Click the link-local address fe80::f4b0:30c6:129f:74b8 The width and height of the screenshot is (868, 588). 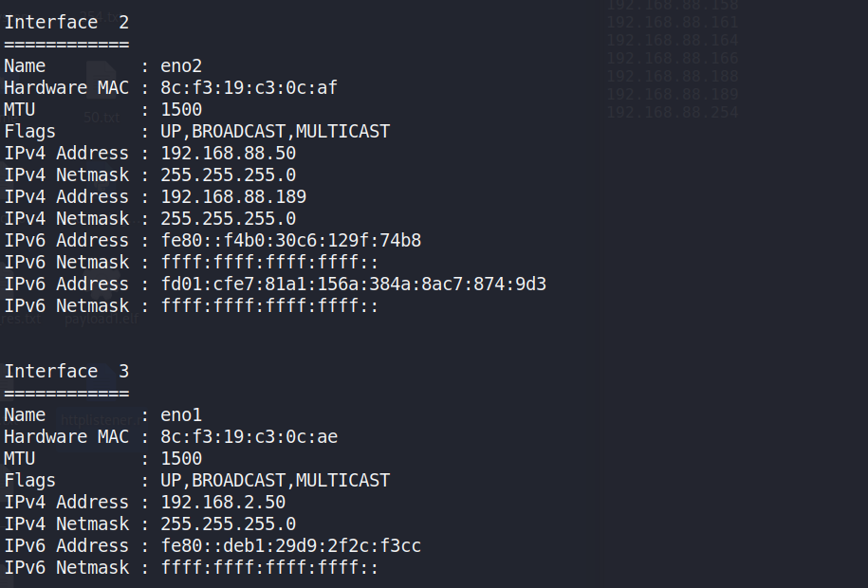tap(290, 240)
